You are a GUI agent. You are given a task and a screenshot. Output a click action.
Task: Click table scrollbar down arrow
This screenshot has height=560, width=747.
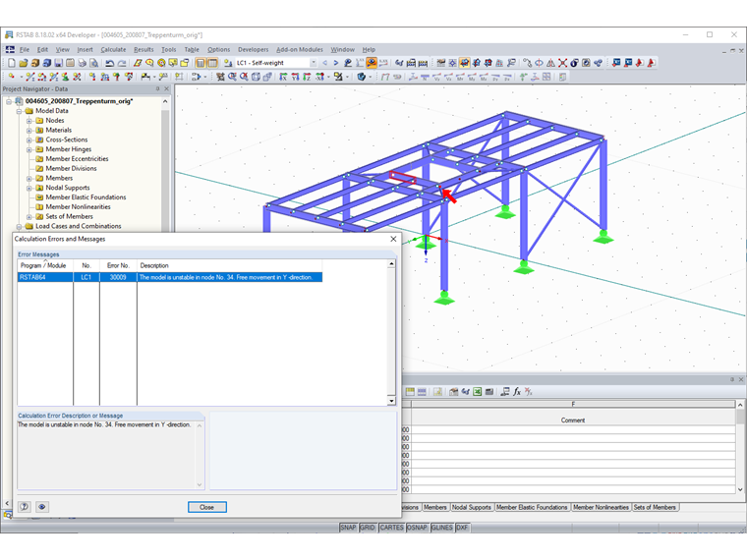(x=740, y=489)
